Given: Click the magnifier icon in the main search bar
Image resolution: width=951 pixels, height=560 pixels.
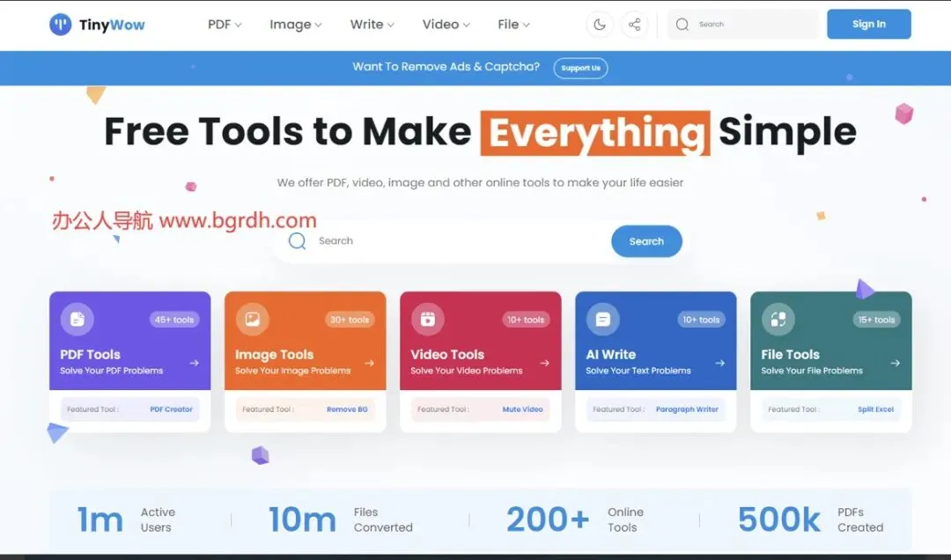Looking at the screenshot, I should pyautogui.click(x=298, y=241).
